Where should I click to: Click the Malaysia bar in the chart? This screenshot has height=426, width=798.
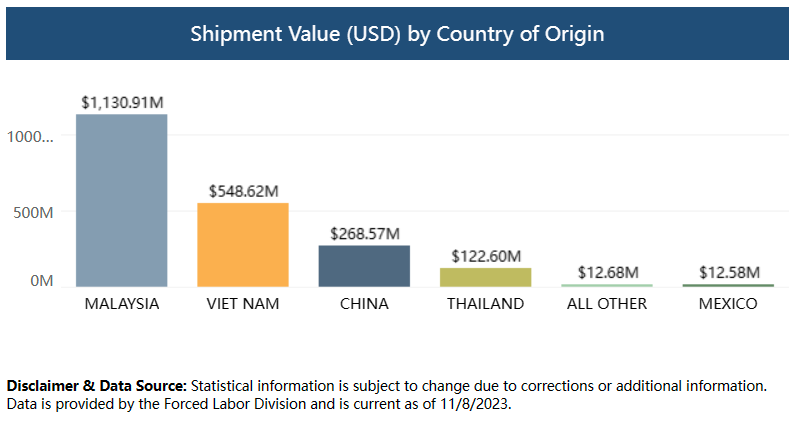click(122, 200)
